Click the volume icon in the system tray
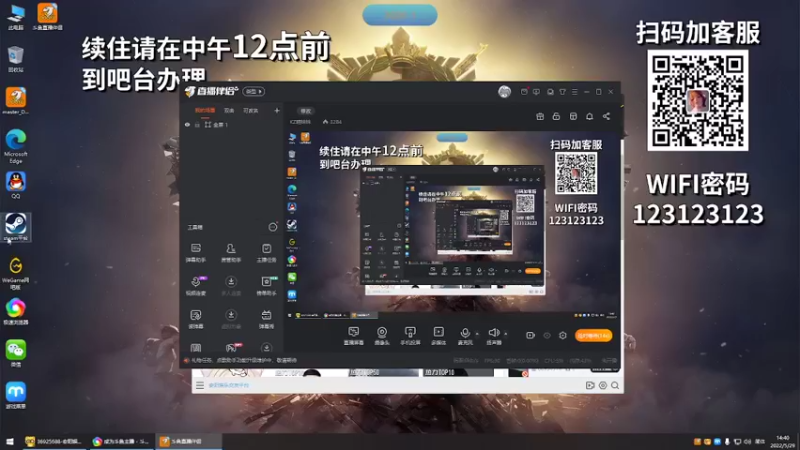This screenshot has width=800, height=450. pyautogui.click(x=747, y=441)
